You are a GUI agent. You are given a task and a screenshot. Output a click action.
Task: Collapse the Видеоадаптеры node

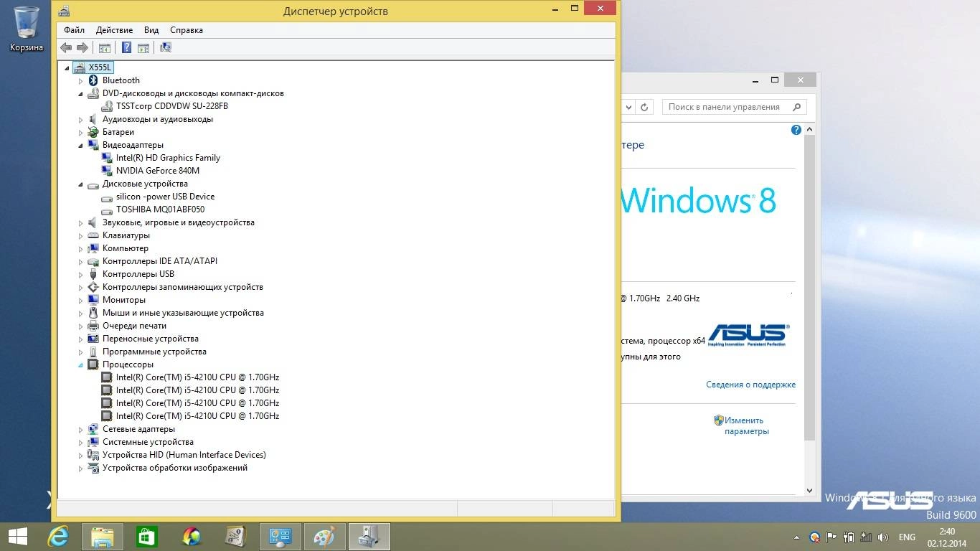81,146
